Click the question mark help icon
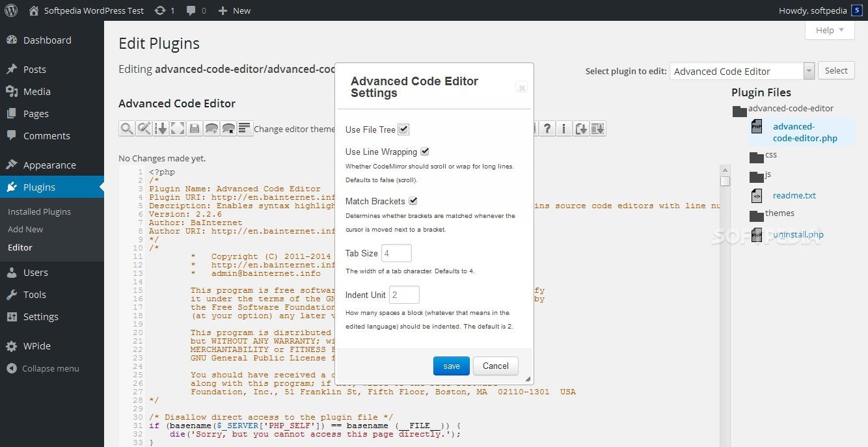 coord(547,129)
